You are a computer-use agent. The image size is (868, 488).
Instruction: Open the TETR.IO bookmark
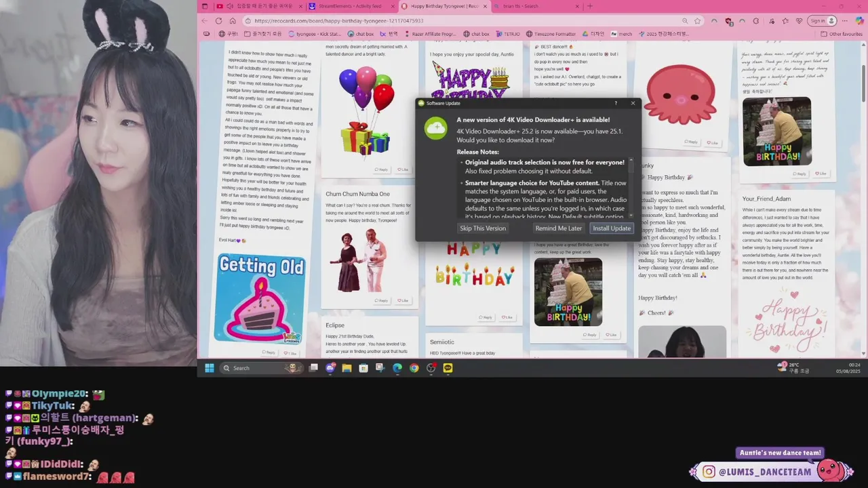tap(508, 34)
